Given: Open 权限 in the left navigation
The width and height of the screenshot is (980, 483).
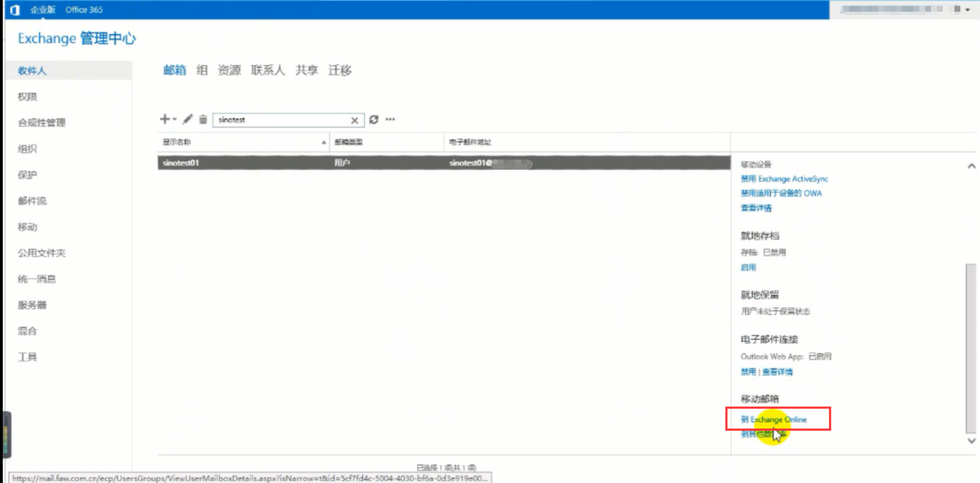Looking at the screenshot, I should tap(27, 97).
